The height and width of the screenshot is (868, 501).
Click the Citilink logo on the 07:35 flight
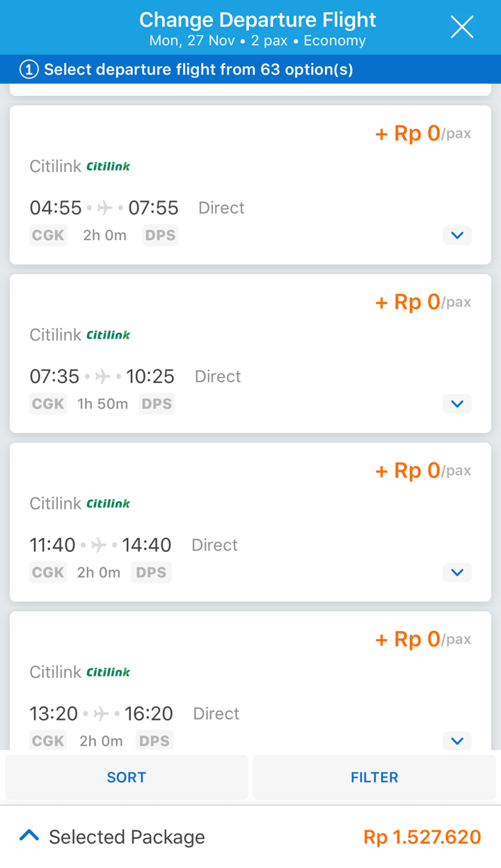pyautogui.click(x=108, y=335)
